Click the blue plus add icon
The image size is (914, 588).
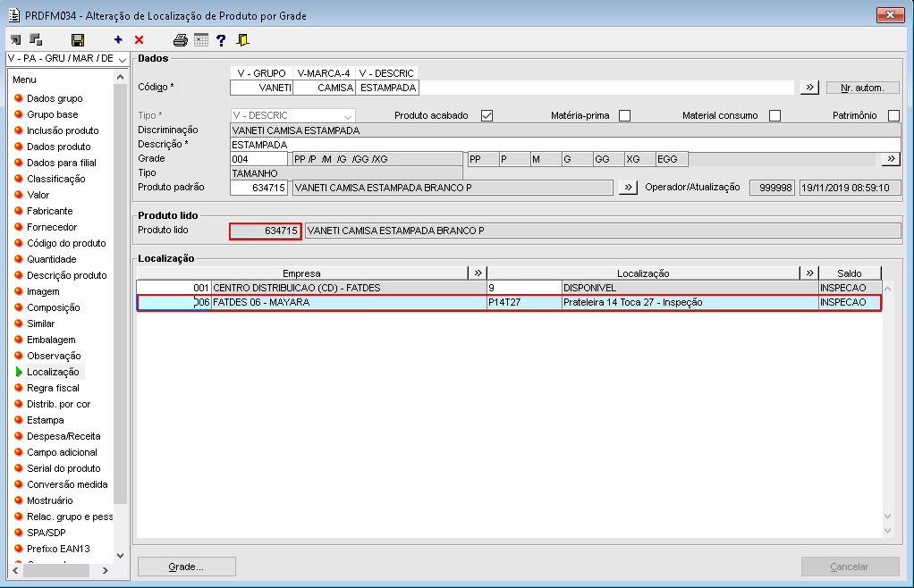pyautogui.click(x=118, y=39)
